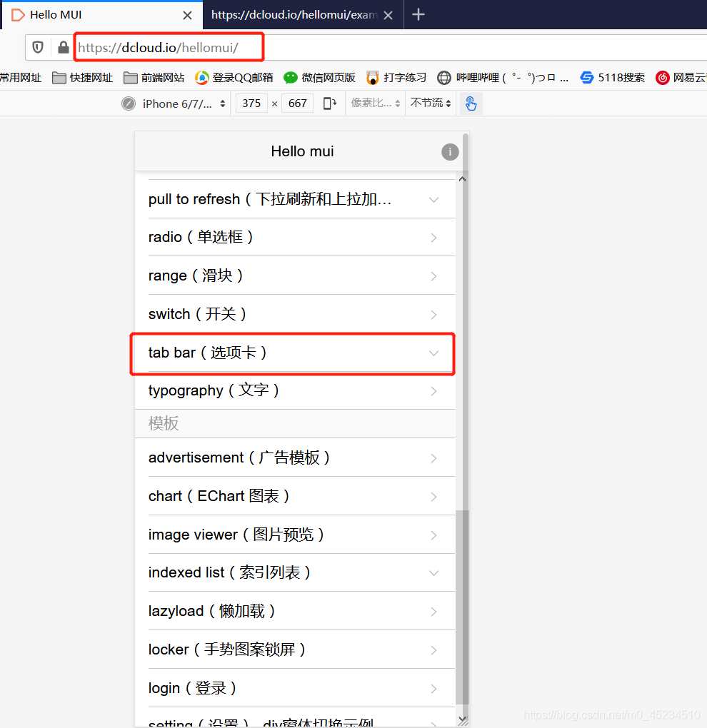Click the viewport width field 375
Viewport: 707px width, 728px height.
251,103
